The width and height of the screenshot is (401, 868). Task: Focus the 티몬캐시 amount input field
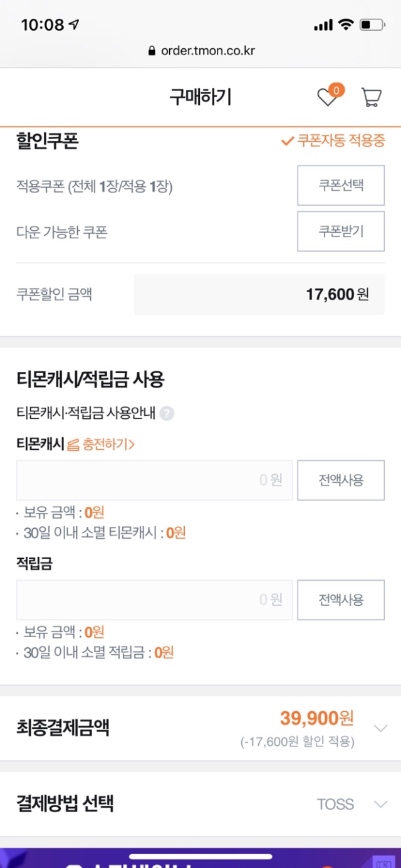pyautogui.click(x=154, y=480)
